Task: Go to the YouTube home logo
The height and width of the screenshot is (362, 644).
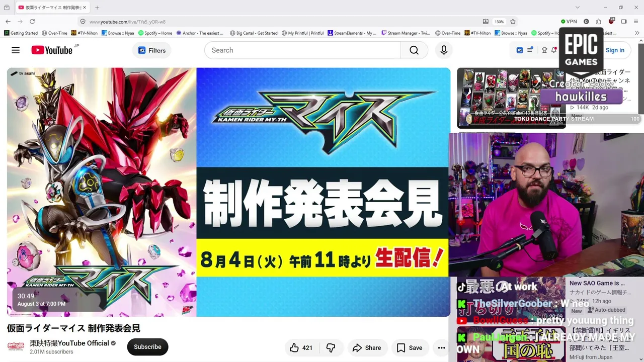Action: click(x=52, y=50)
